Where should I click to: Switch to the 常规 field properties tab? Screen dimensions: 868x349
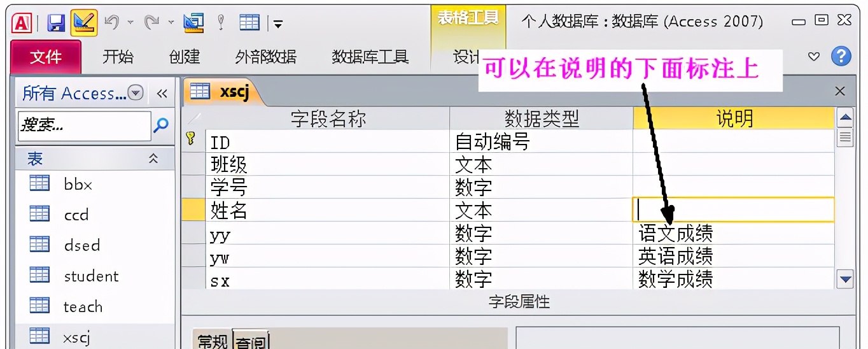click(212, 341)
